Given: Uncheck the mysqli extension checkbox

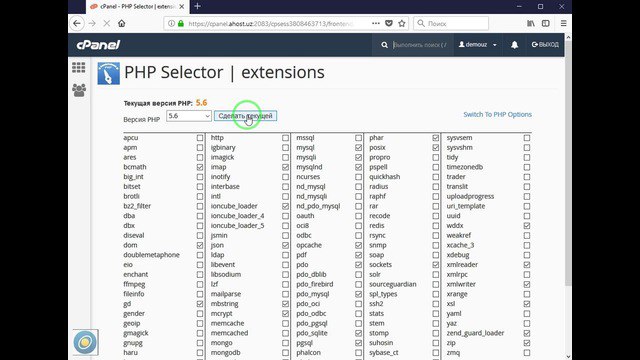Looking at the screenshot, I should 358,158.
